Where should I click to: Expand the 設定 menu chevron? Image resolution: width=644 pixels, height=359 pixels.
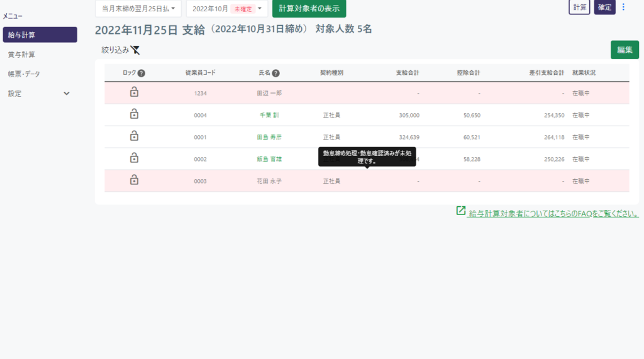pos(67,94)
